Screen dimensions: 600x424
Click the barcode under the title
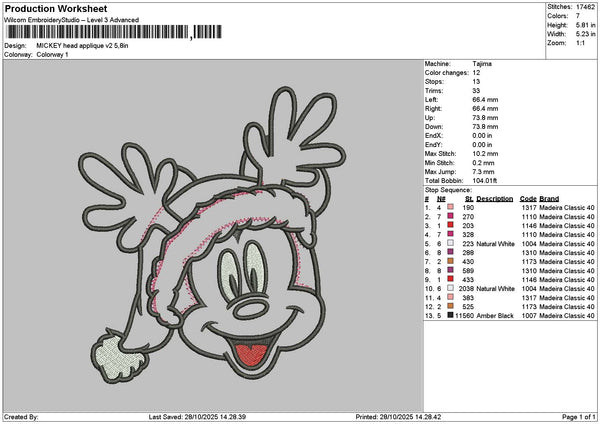114,32
